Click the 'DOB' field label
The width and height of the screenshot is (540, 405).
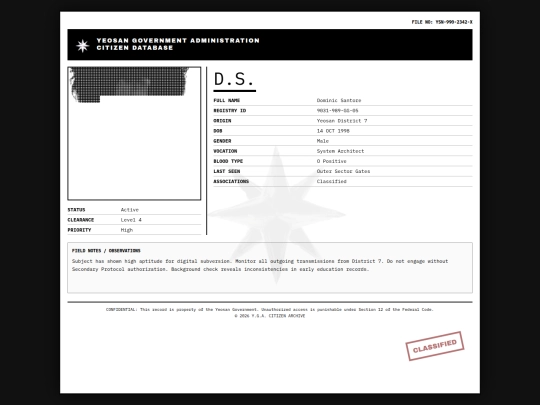pyautogui.click(x=218, y=131)
